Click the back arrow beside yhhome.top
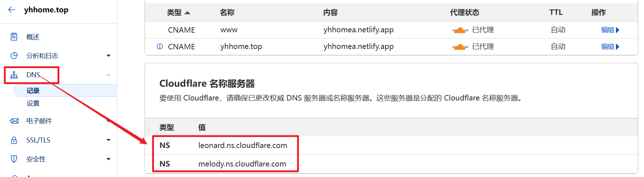 tap(12, 10)
